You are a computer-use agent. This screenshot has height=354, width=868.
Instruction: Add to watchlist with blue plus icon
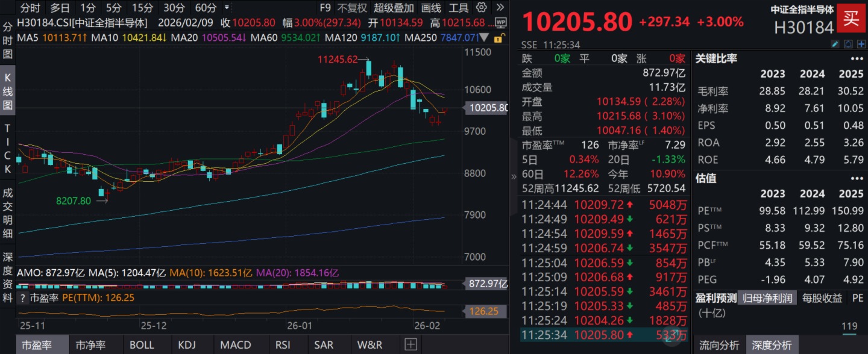pos(860,44)
